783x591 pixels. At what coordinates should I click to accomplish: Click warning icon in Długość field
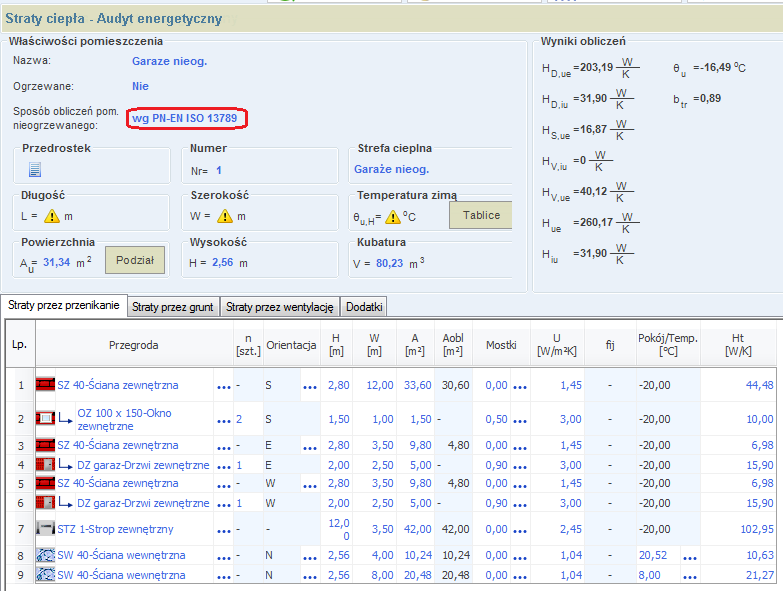[52, 216]
